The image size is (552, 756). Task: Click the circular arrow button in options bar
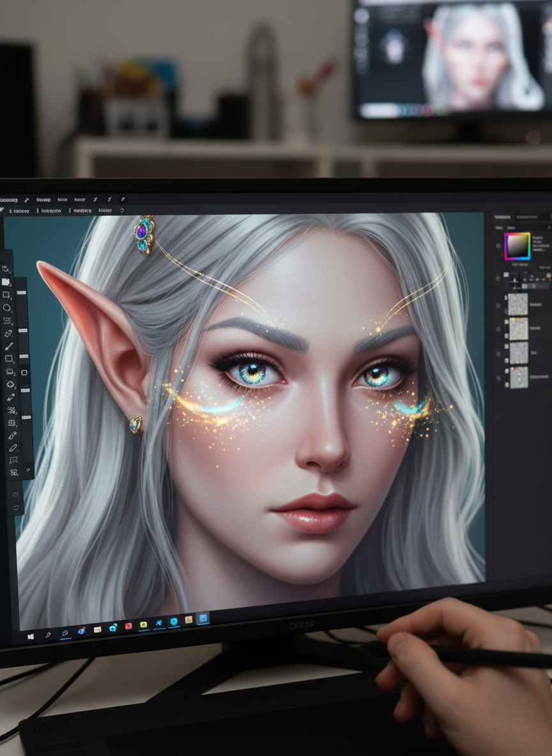(x=122, y=210)
